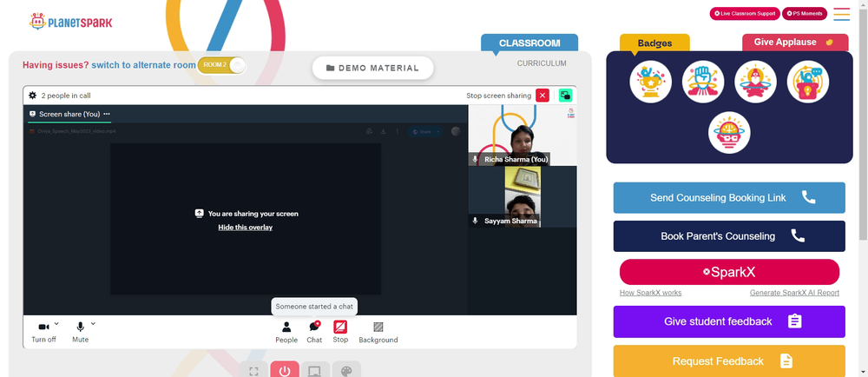Toggle the ROOM 2 alternate room switch
Image resolution: width=868 pixels, height=377 pixels.
pos(221,65)
